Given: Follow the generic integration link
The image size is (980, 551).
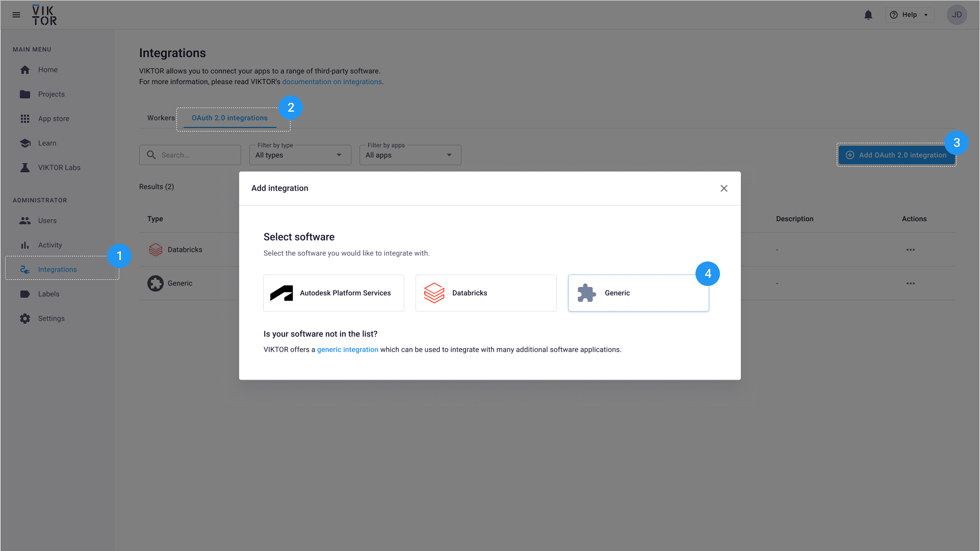Looking at the screenshot, I should tap(347, 350).
